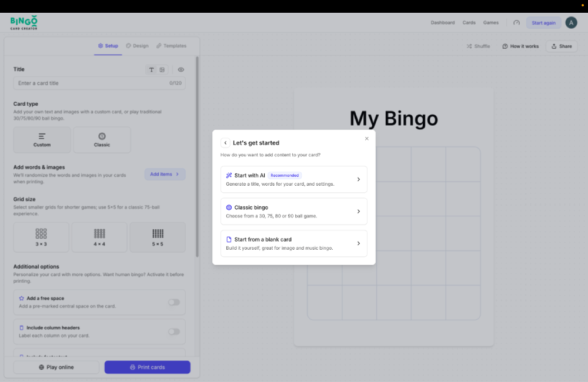Viewport: 588px width, 382px height.
Task: Open the user avatar menu
Action: 571,23
